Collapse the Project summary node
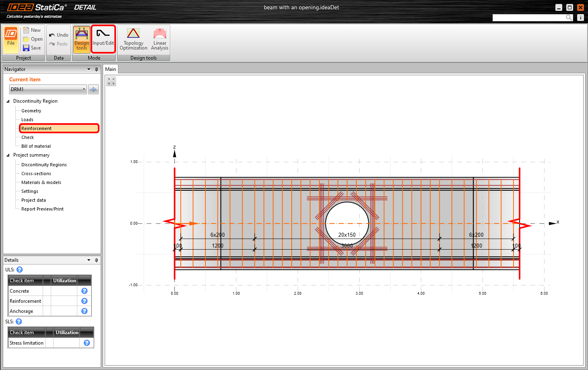Viewport: 588px width, 370px height. (x=8, y=155)
